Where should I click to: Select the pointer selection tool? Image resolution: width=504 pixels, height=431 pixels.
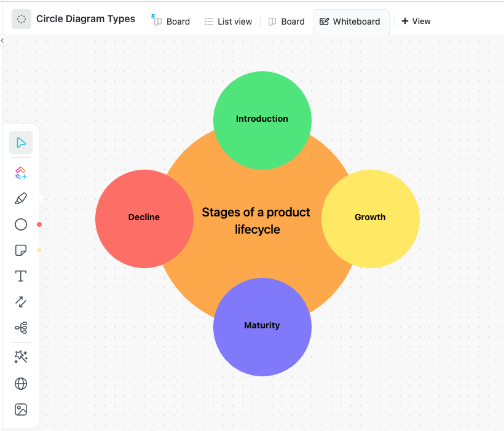tap(21, 143)
